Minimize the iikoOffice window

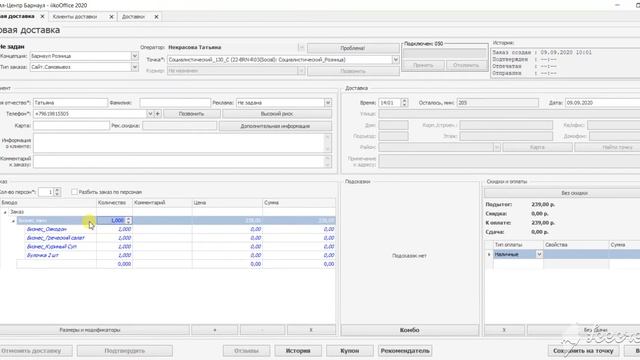(x=617, y=5)
